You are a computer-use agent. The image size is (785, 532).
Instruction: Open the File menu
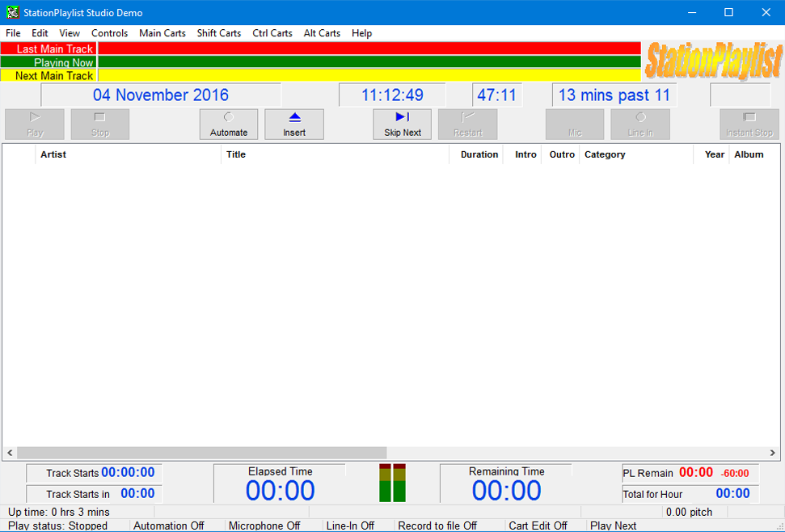(13, 33)
